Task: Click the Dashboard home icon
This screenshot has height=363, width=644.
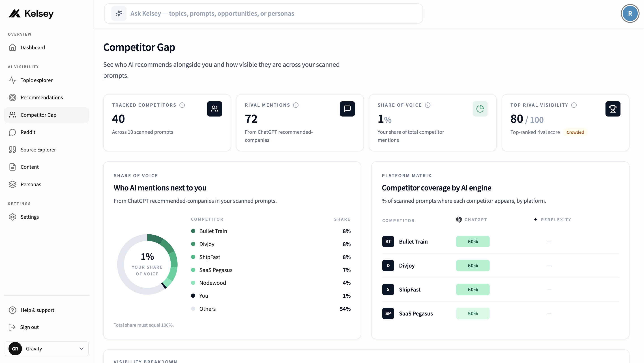Action: 13,47
